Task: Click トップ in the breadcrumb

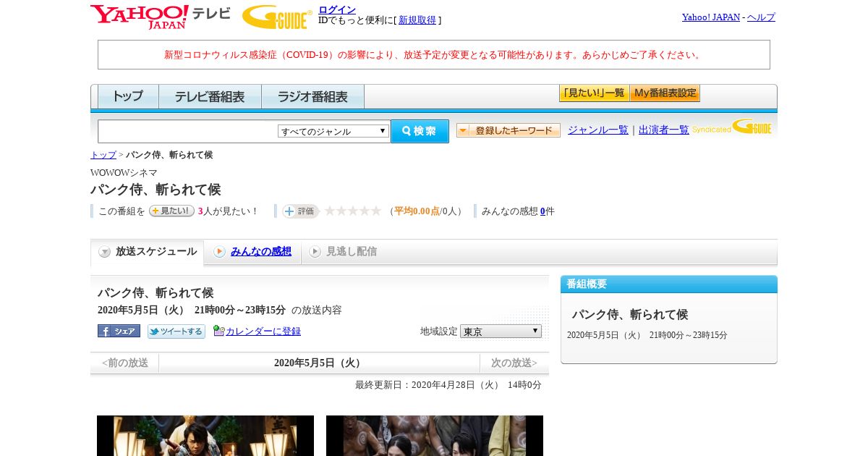Action: pos(103,155)
